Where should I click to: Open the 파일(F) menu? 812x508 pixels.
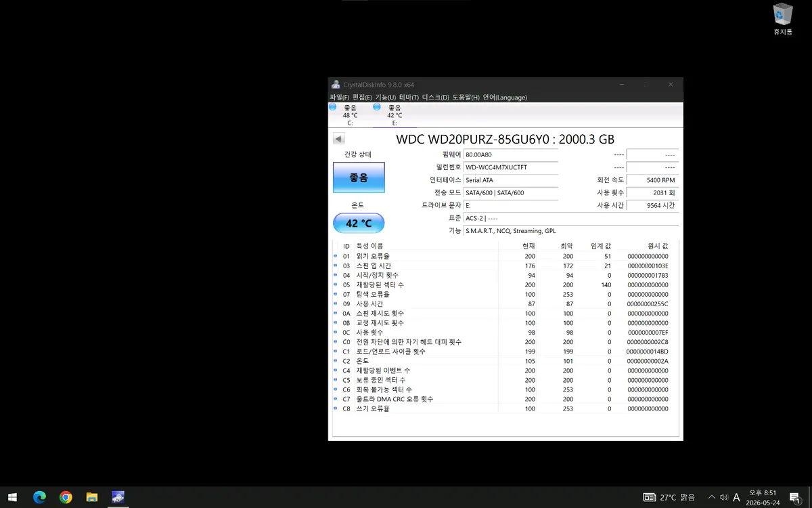(x=339, y=98)
